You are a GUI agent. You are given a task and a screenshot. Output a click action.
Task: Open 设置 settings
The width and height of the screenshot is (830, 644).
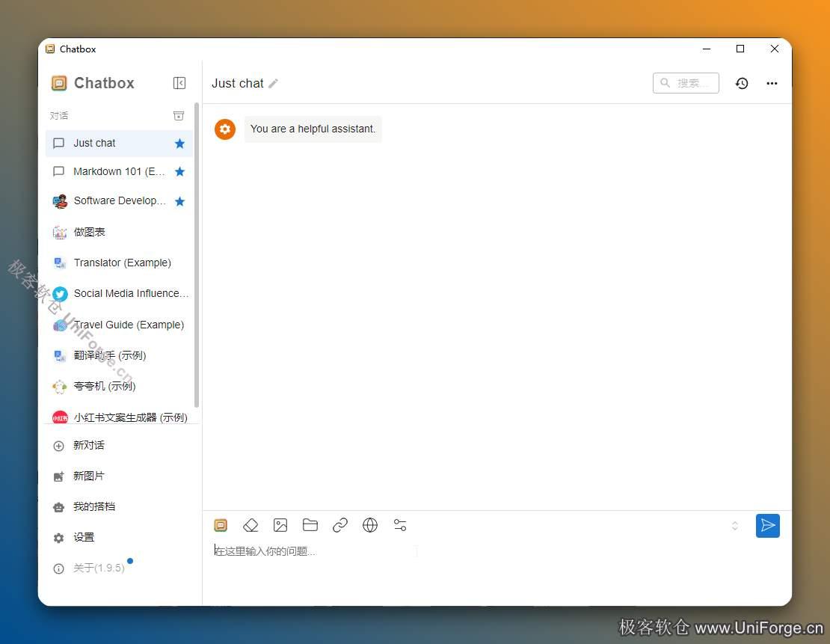click(x=119, y=538)
